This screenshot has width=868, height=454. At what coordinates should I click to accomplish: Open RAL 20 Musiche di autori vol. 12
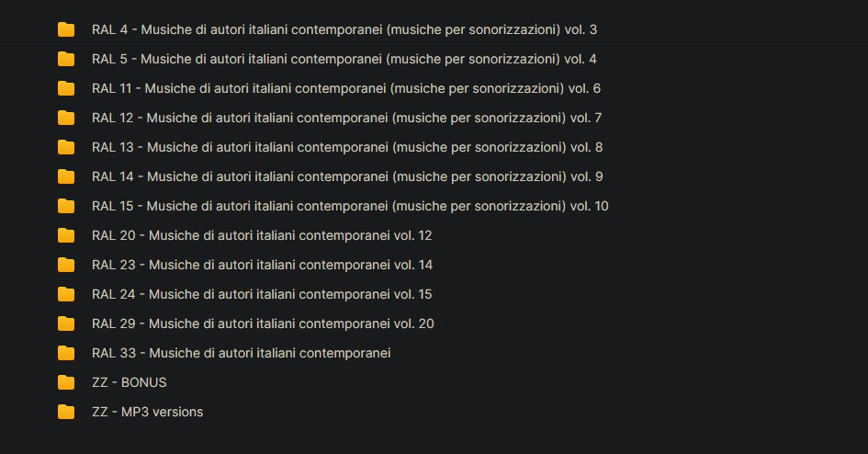(x=262, y=235)
